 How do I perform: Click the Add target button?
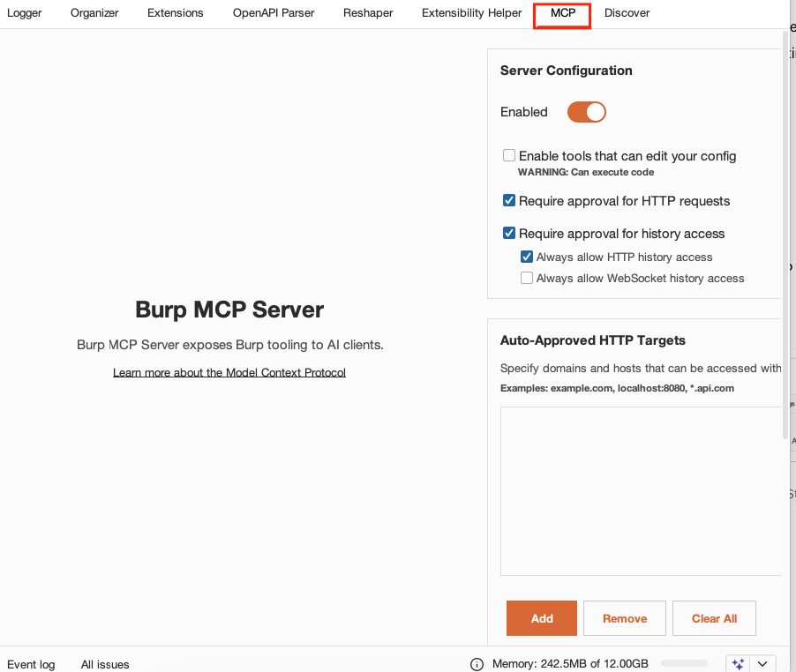pyautogui.click(x=542, y=618)
